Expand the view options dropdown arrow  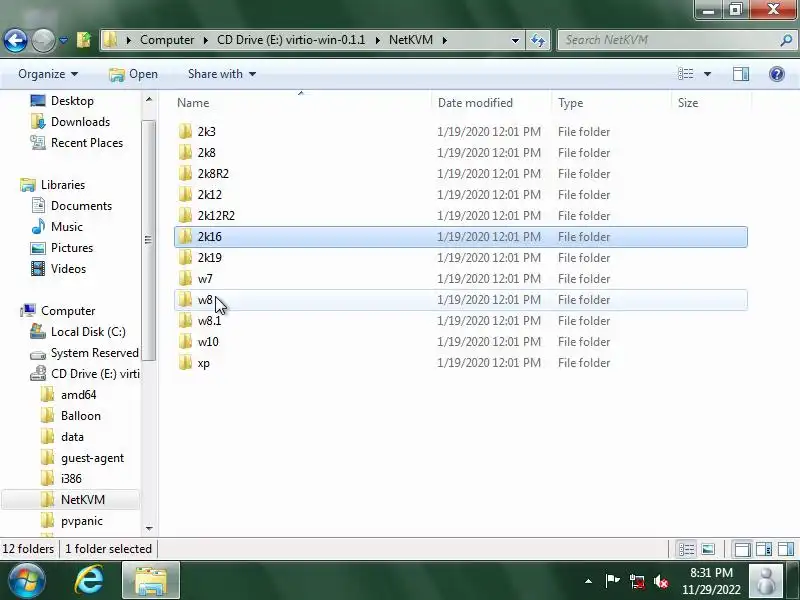coord(707,74)
